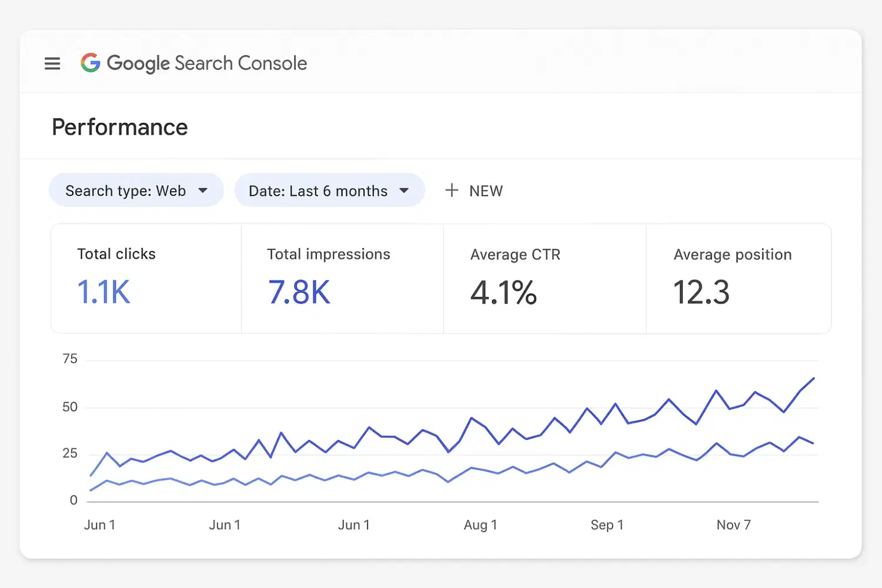Click the 75 label on the y-axis

click(x=70, y=359)
